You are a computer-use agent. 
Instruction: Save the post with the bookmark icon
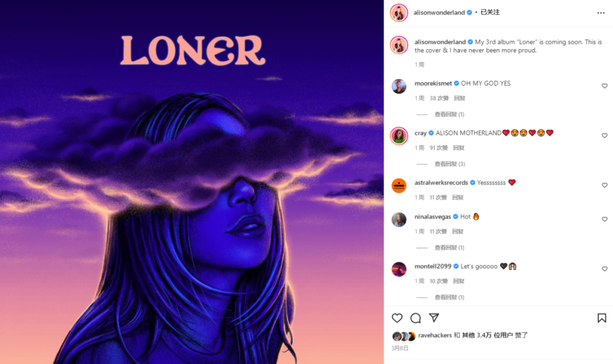coord(602,318)
